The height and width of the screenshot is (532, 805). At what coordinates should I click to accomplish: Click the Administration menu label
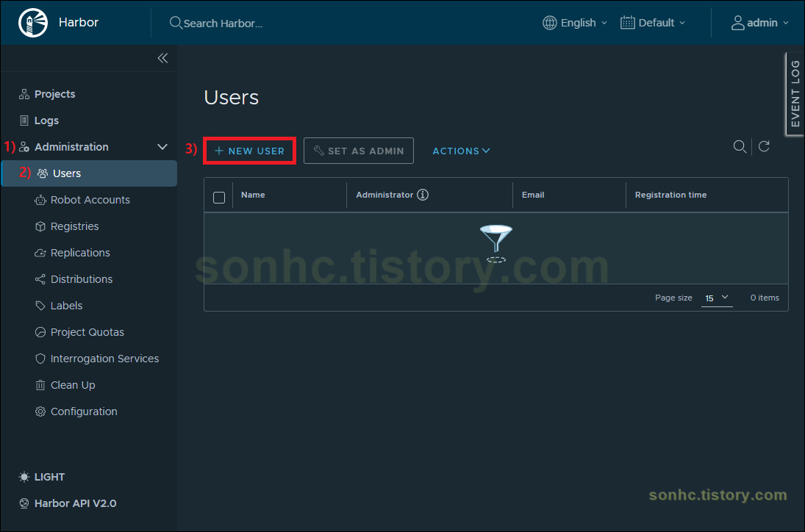pyautogui.click(x=71, y=147)
